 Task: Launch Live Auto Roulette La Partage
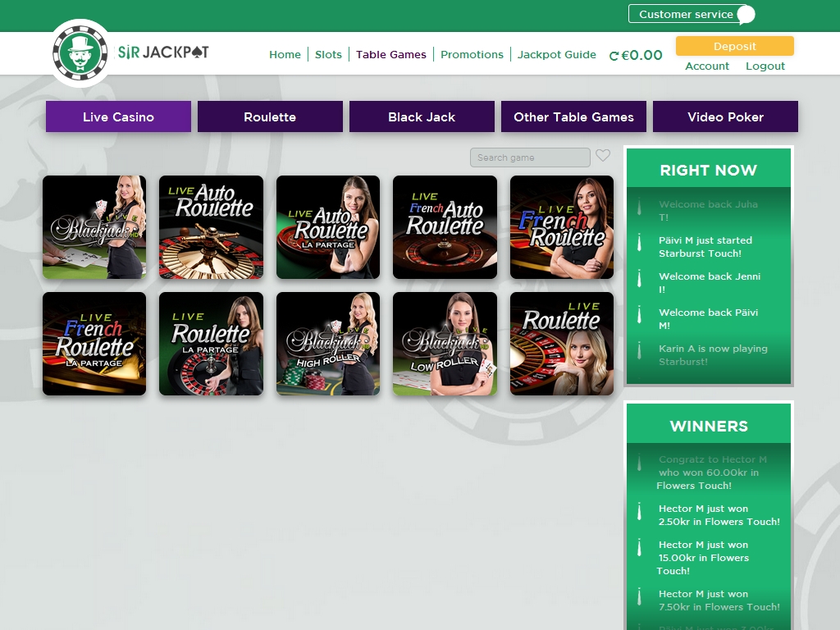coord(328,227)
